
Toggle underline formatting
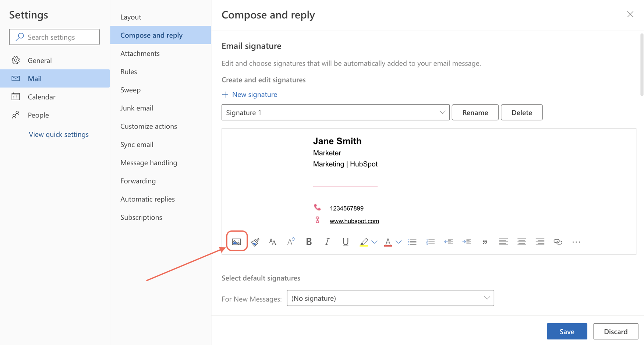point(345,242)
